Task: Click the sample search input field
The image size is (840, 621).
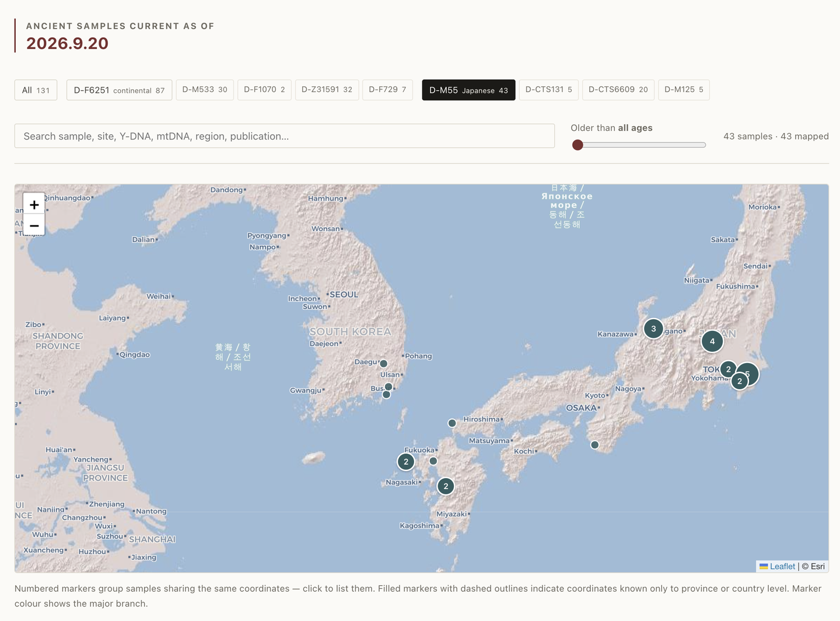Action: (x=285, y=136)
